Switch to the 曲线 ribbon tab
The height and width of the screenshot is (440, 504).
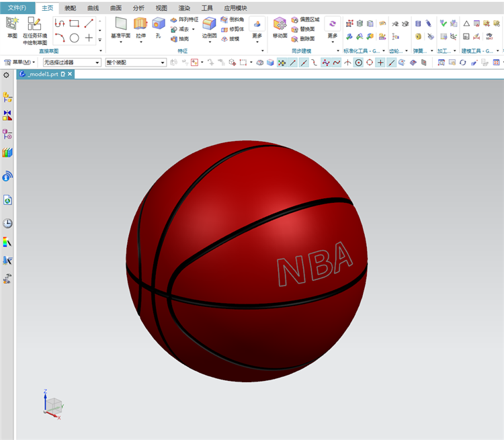tap(93, 8)
